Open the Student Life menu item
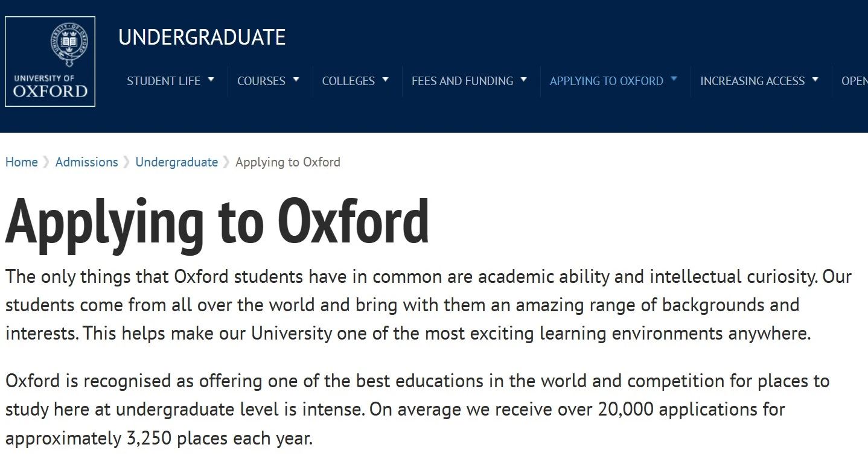Screen dimensions: 868x462 click(164, 81)
